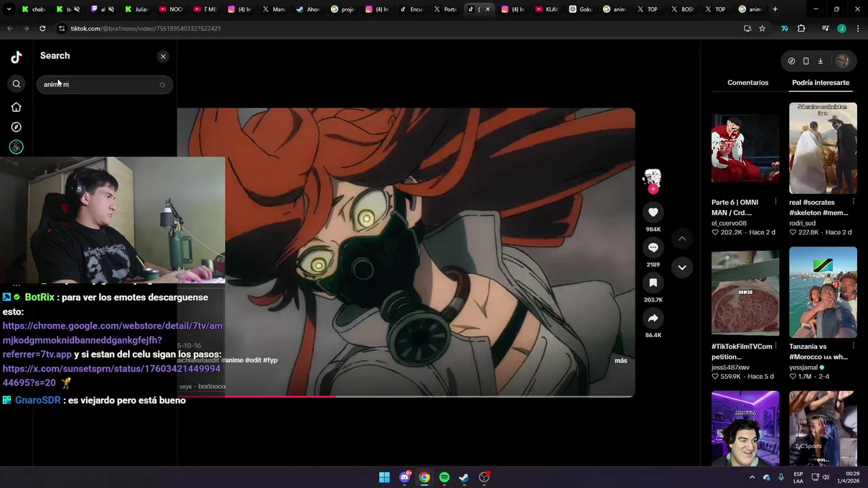Click the TikTok coins icon in top pill

[x=791, y=61]
